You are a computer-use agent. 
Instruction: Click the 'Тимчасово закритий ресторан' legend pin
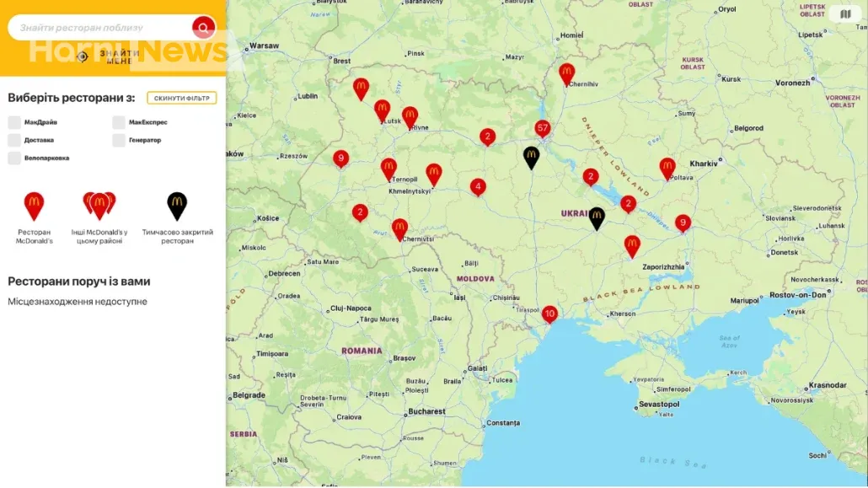[x=177, y=206]
